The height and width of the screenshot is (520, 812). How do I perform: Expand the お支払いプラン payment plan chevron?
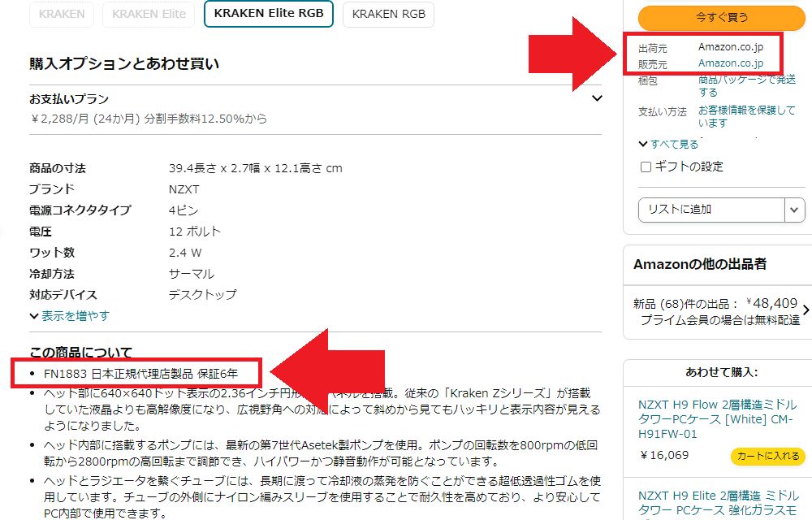[597, 98]
